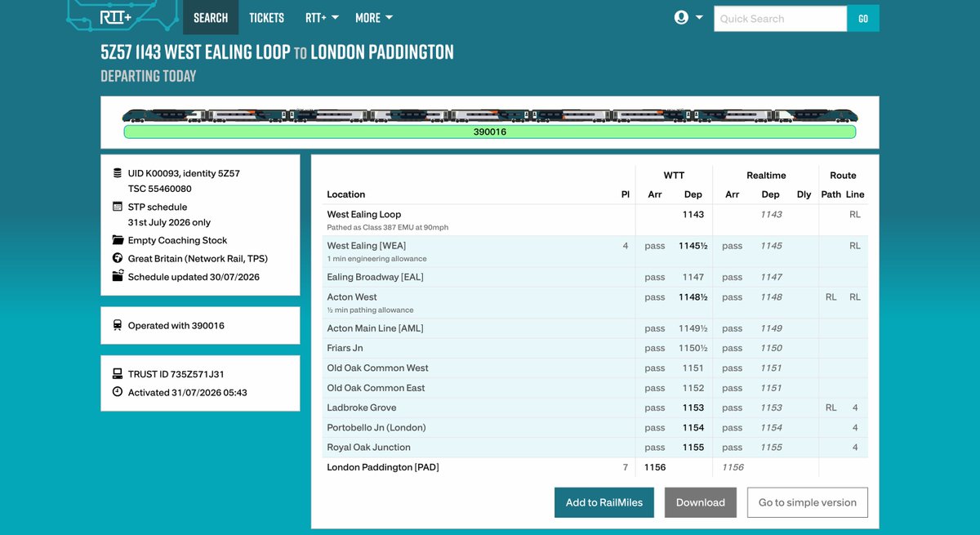Select Old Oak Common West location
The height and width of the screenshot is (535, 980).
[x=377, y=368]
